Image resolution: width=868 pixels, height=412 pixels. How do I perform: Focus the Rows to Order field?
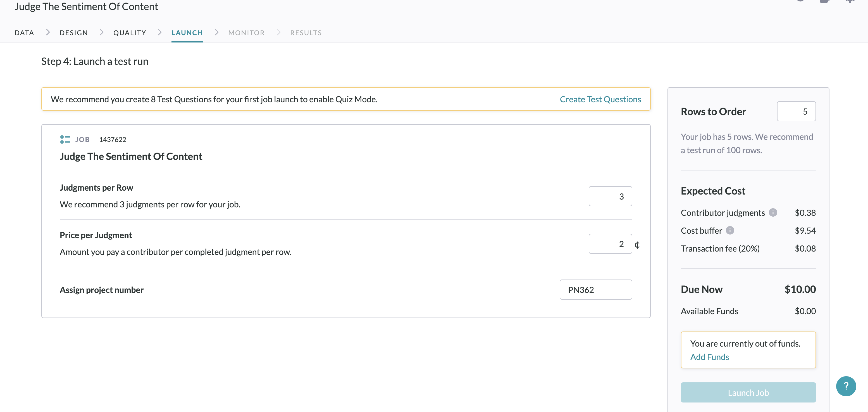click(796, 111)
